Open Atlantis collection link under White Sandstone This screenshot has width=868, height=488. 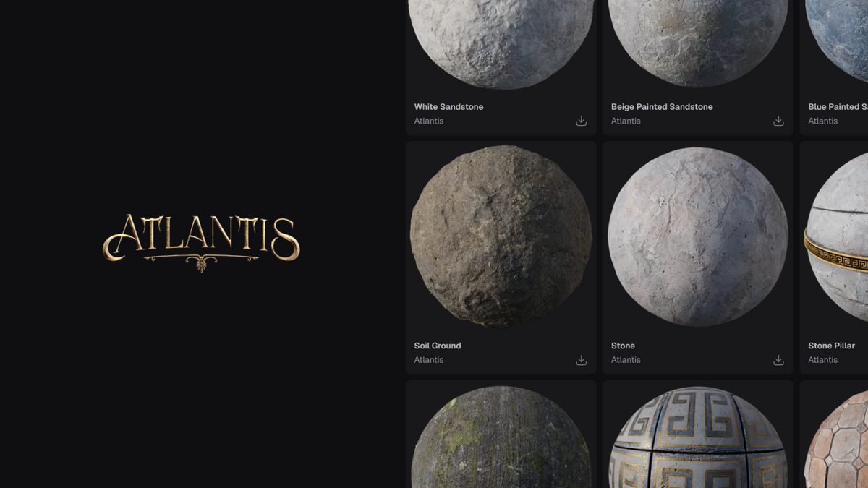pyautogui.click(x=429, y=121)
